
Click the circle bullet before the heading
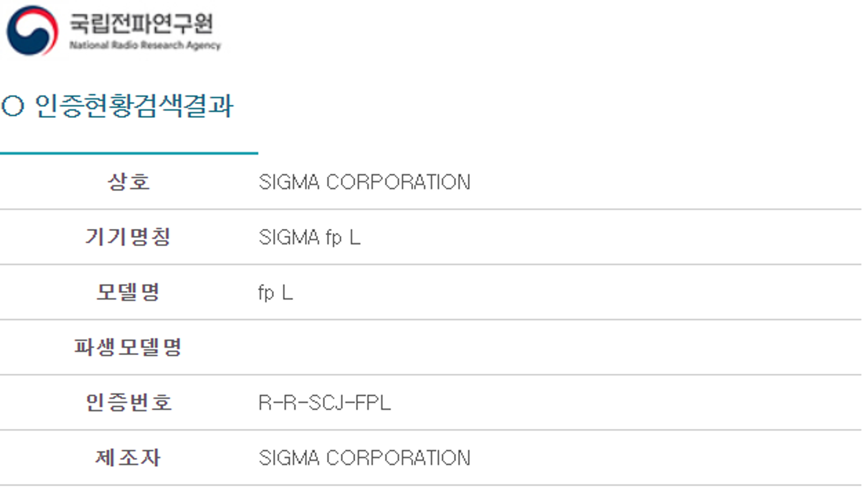(x=12, y=106)
